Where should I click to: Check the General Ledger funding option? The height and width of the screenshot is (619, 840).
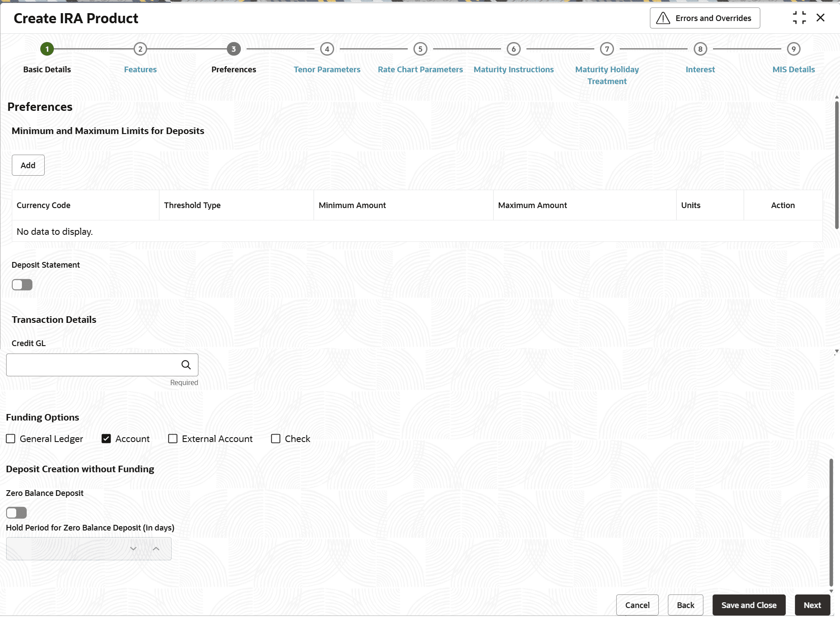11,439
